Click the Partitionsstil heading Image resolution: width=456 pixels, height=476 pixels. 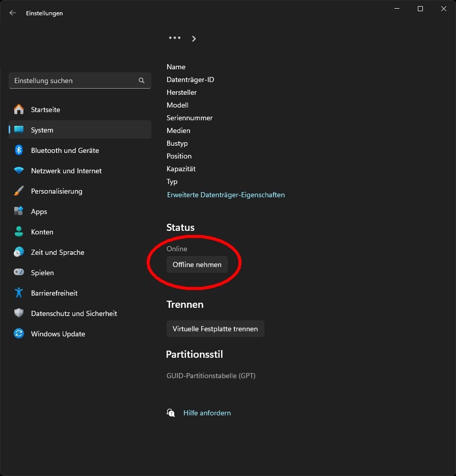(194, 354)
